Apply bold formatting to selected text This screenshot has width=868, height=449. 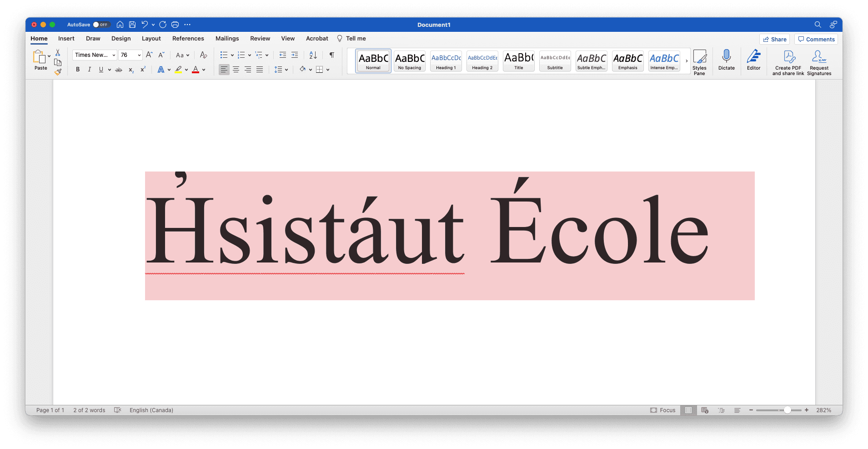pos(77,69)
